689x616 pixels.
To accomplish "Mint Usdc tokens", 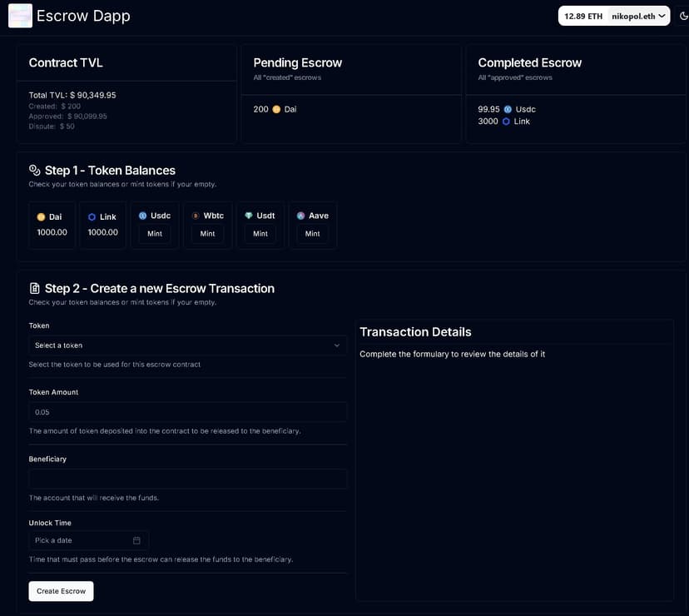I will [x=154, y=234].
